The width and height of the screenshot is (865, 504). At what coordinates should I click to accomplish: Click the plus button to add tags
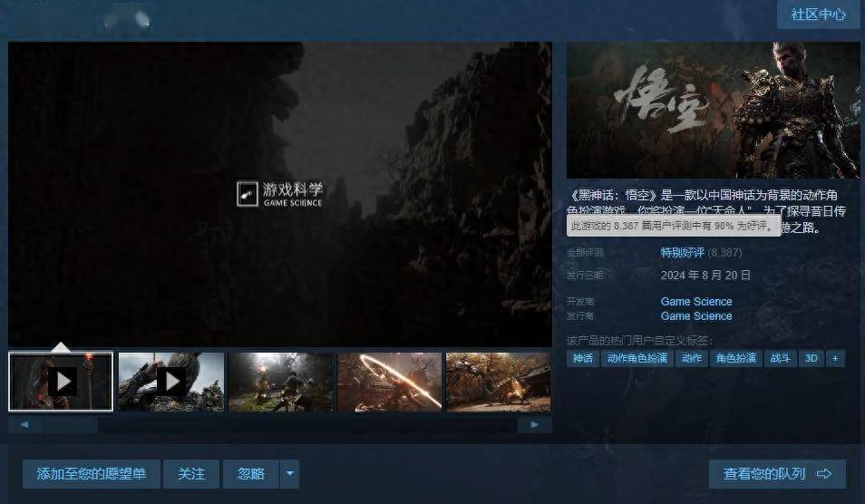pos(835,358)
